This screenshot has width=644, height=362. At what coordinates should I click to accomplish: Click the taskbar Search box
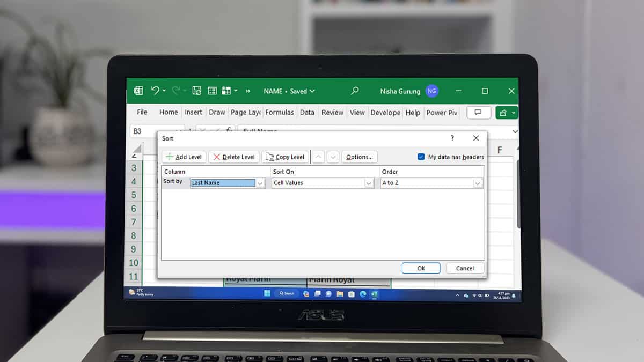tap(286, 293)
